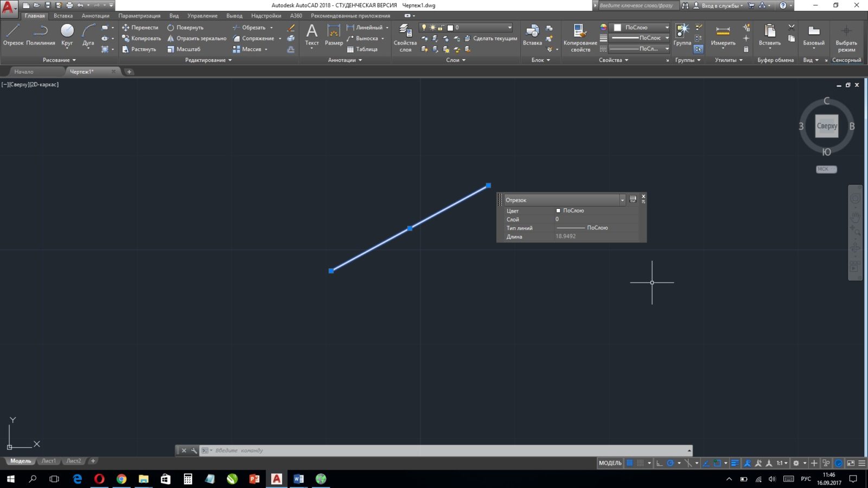Click the Сопряжение (Fillet) command
This screenshot has width=868, height=488.
point(253,38)
